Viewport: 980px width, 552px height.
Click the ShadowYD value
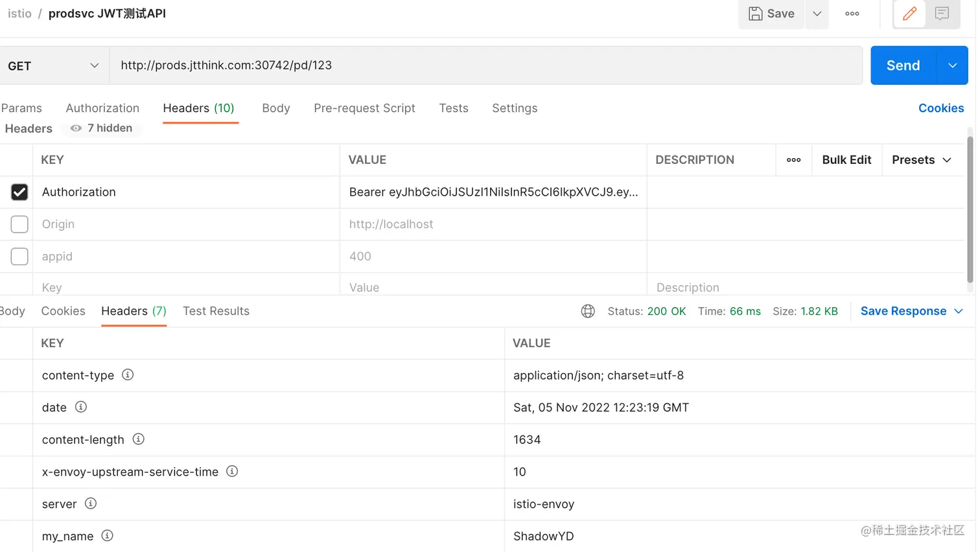point(544,536)
